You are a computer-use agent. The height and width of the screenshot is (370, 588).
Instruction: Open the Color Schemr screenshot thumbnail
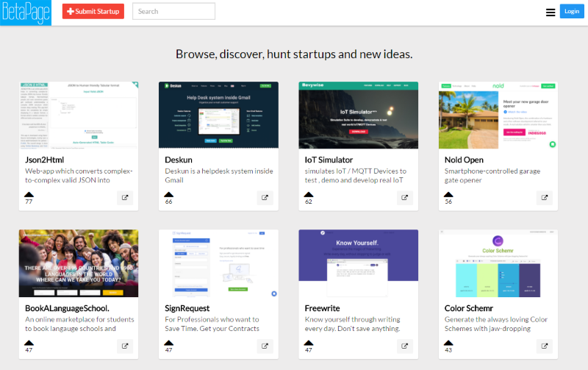[x=498, y=263]
